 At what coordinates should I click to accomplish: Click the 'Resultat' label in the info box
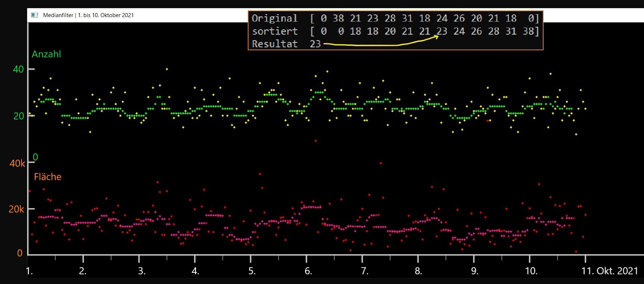pos(275,44)
